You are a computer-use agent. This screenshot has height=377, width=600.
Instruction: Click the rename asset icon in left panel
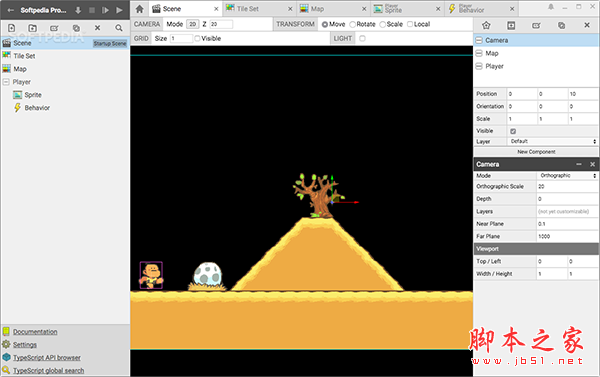pyautogui.click(x=54, y=28)
